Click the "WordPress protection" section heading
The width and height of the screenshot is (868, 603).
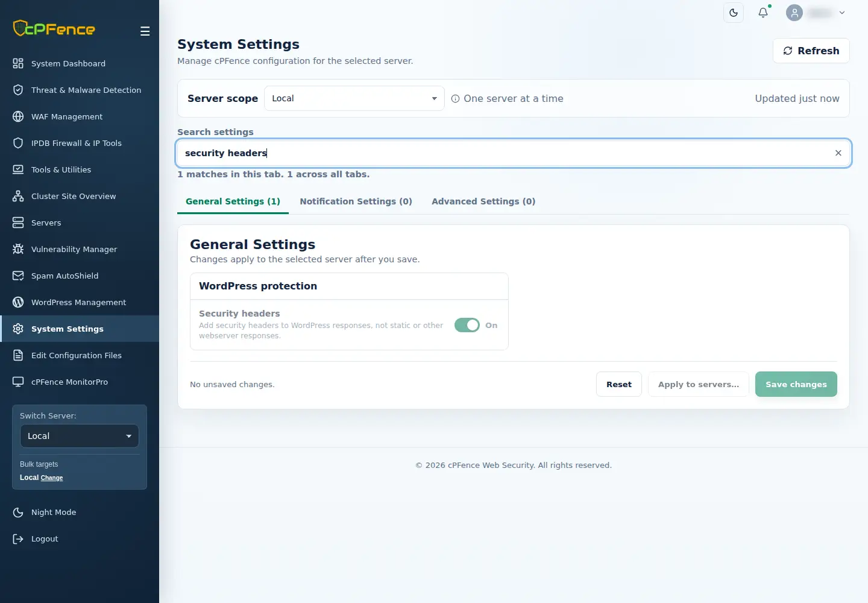point(258,286)
